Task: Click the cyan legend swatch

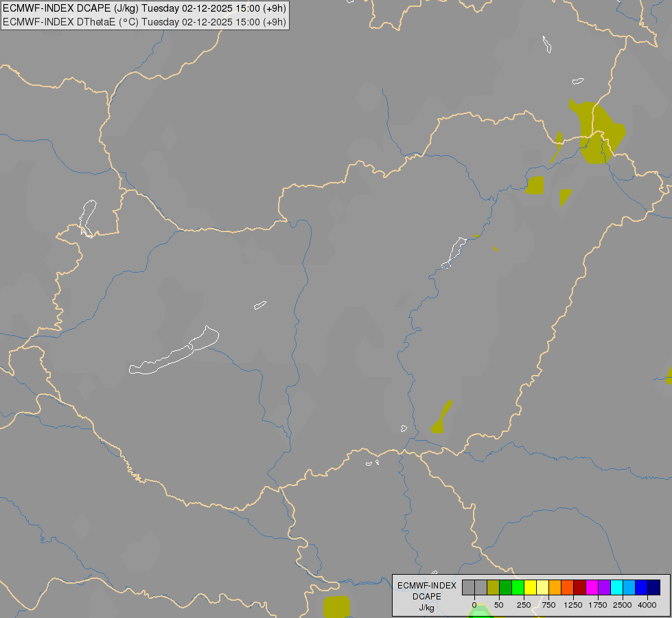Action: point(617,587)
